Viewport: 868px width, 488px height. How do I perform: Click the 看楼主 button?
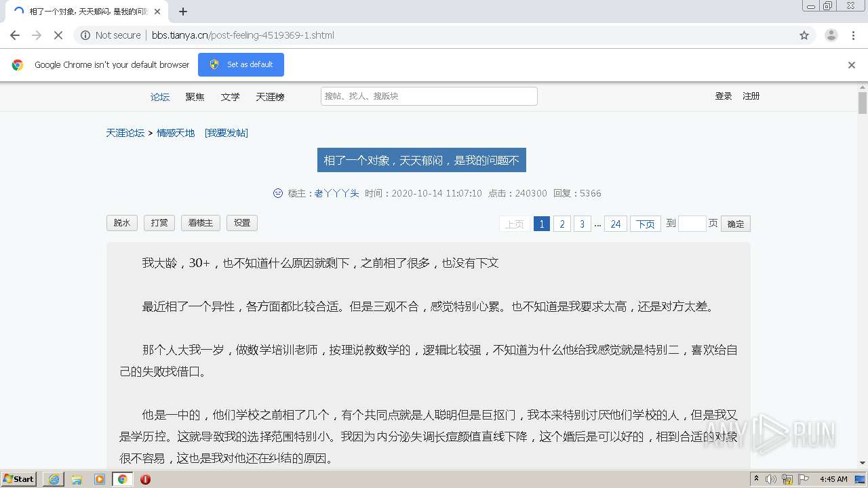click(x=201, y=223)
